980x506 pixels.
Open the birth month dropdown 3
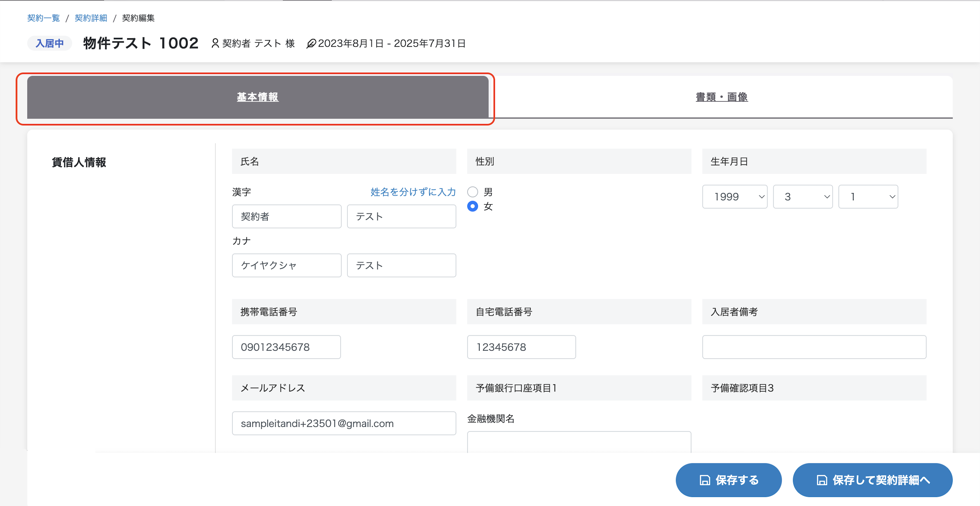pyautogui.click(x=803, y=197)
